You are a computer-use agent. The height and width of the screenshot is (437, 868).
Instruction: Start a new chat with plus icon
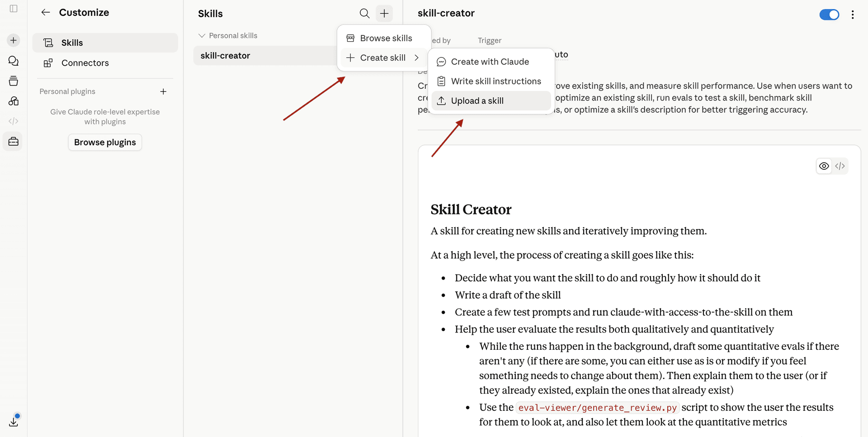tap(14, 40)
